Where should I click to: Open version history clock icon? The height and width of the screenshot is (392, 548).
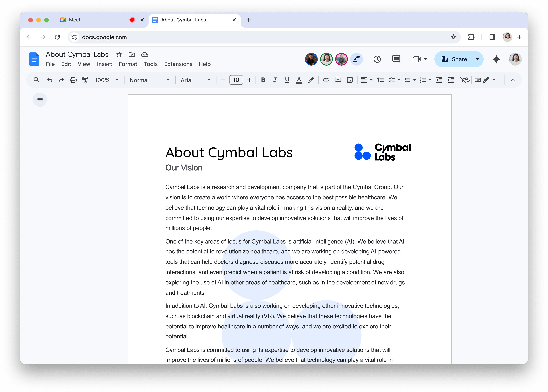tap(377, 59)
